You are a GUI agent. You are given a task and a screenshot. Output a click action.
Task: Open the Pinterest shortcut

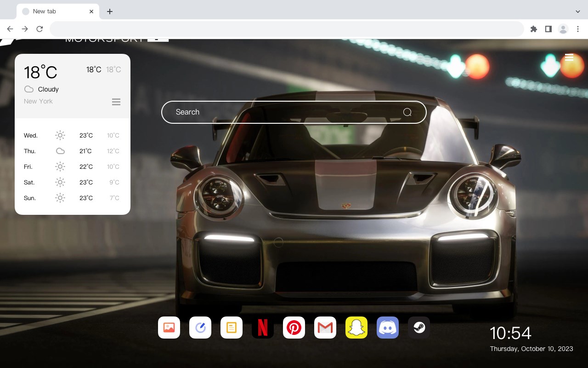click(294, 328)
